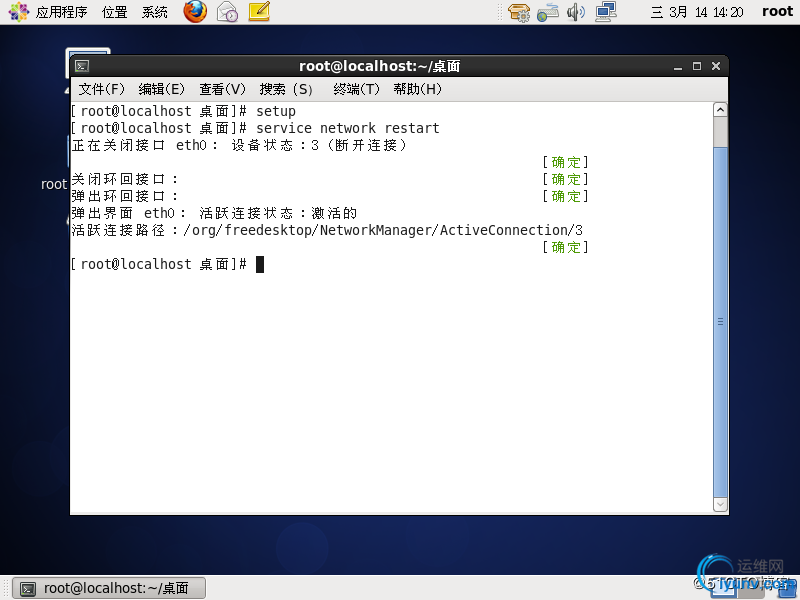Open the 终端(T) menu in terminal
Image resolution: width=800 pixels, height=600 pixels.
click(x=356, y=89)
